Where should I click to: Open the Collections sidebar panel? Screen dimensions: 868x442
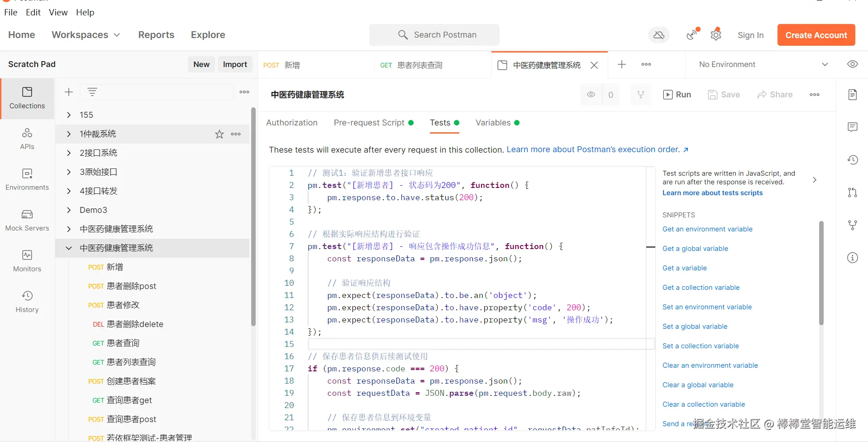tap(27, 98)
